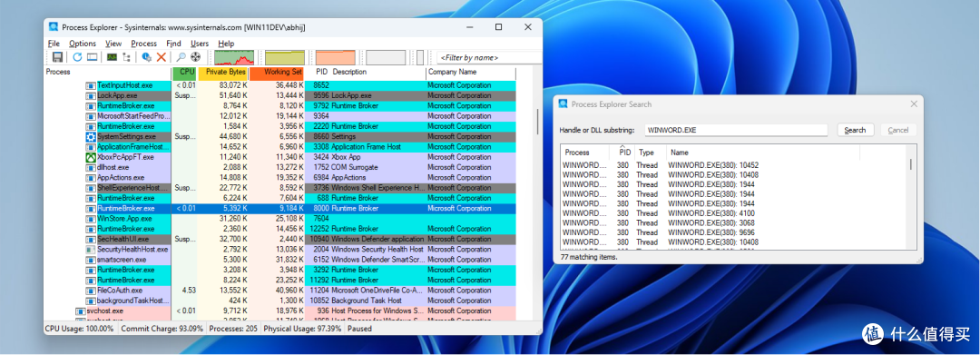Select the AppActions.exe process row
The width and height of the screenshot is (980, 355).
(x=281, y=178)
